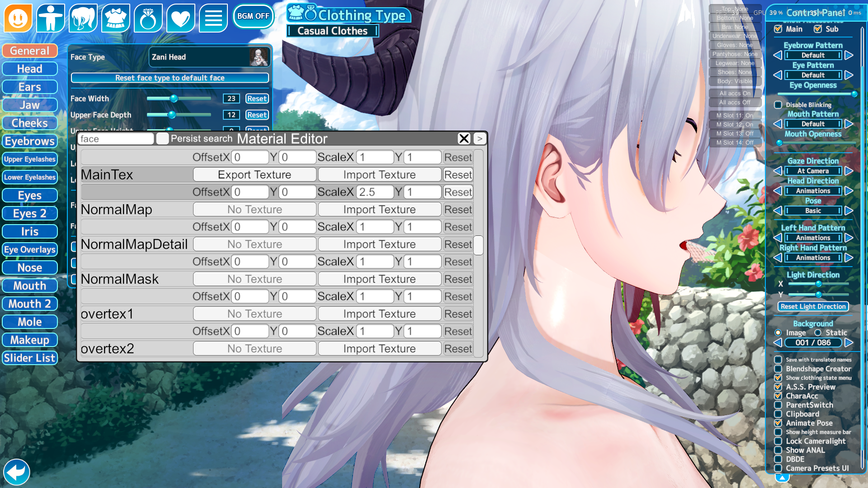Click Reset face type to default face
This screenshot has height=488, width=868.
click(170, 78)
